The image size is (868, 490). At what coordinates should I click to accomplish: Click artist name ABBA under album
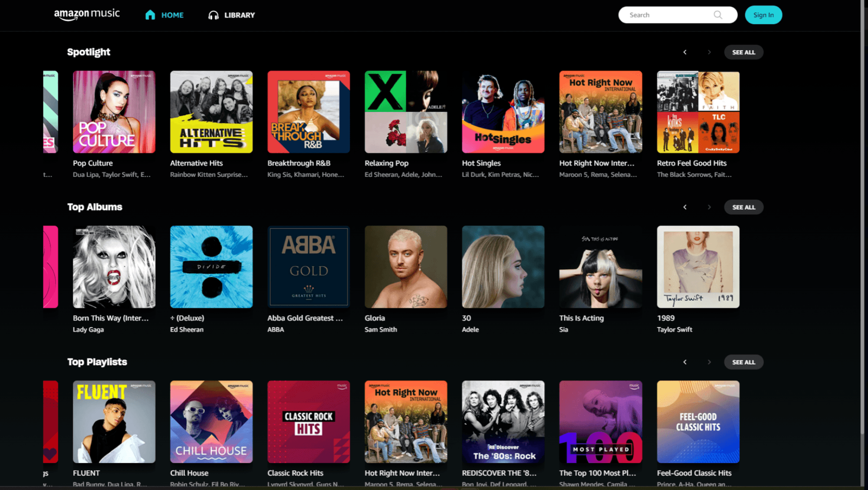coord(276,330)
